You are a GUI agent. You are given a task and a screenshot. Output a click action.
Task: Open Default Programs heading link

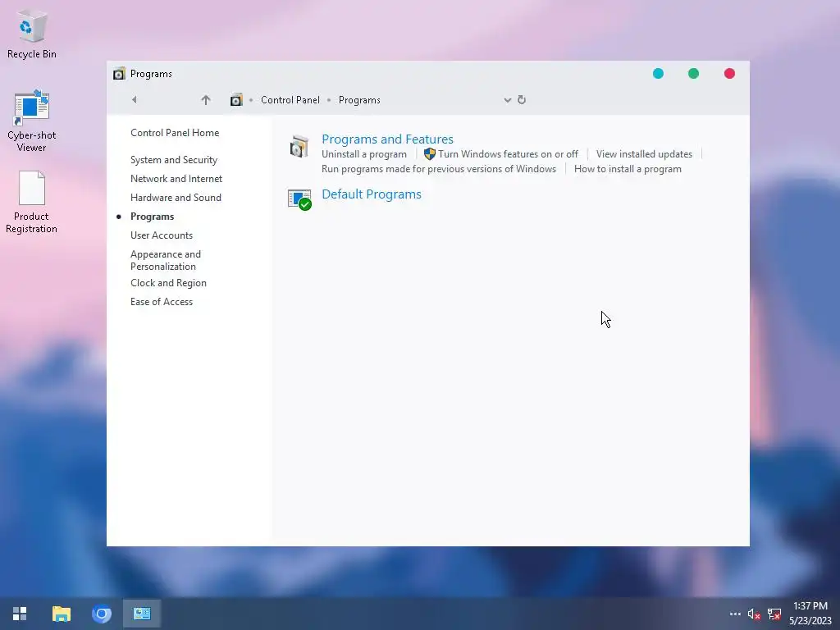pyautogui.click(x=372, y=194)
